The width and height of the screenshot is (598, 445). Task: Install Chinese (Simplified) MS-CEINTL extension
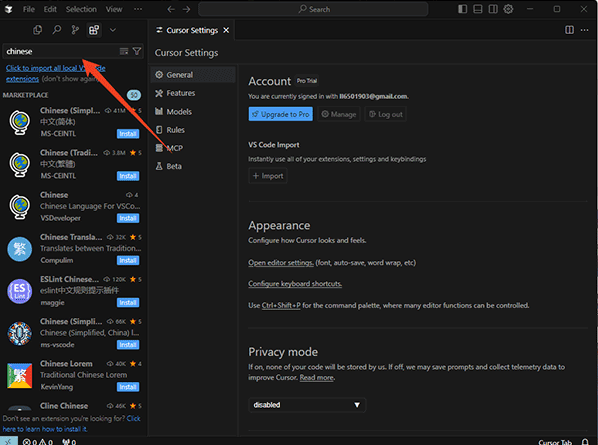tap(128, 134)
